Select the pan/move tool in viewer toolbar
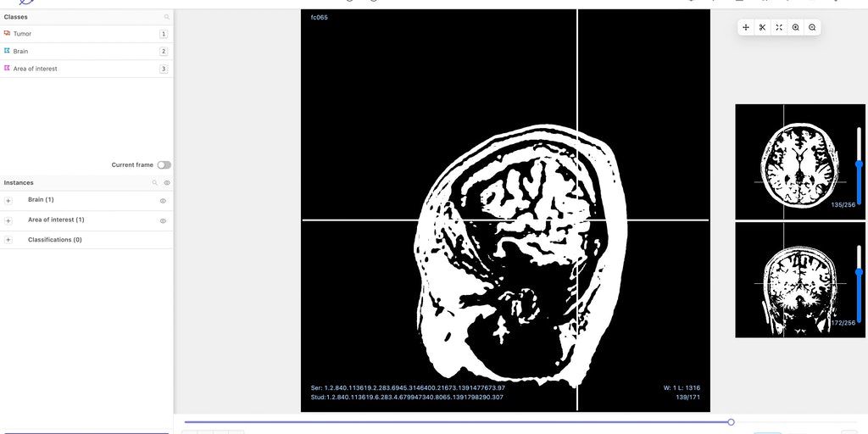This screenshot has height=434, width=868. 746,27
